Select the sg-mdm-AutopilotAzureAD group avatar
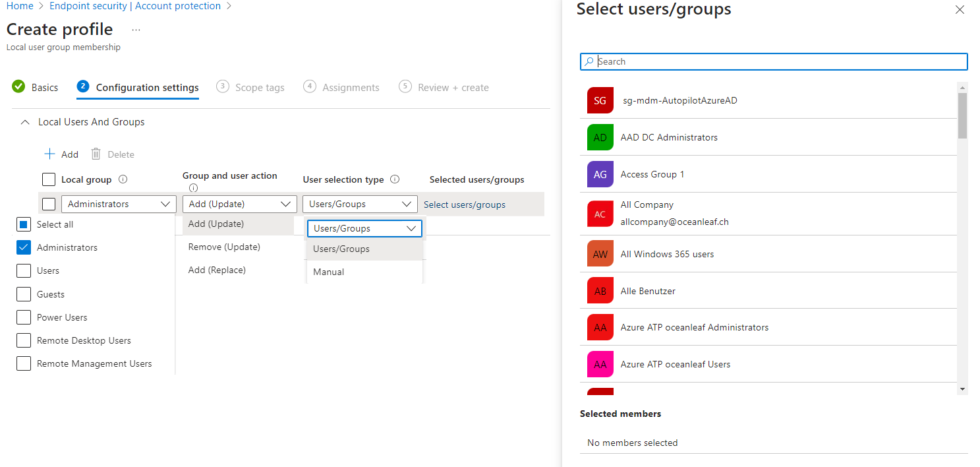Image resolution: width=980 pixels, height=467 pixels. coord(600,101)
